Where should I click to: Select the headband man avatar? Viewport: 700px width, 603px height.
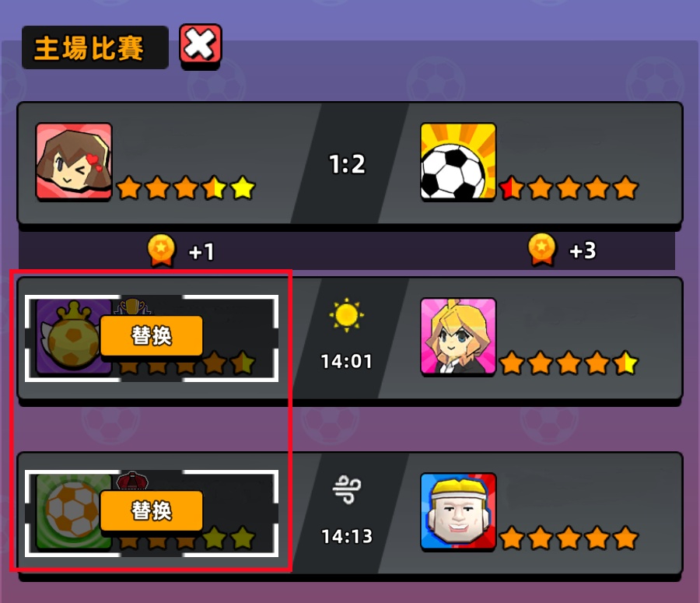pos(458,511)
